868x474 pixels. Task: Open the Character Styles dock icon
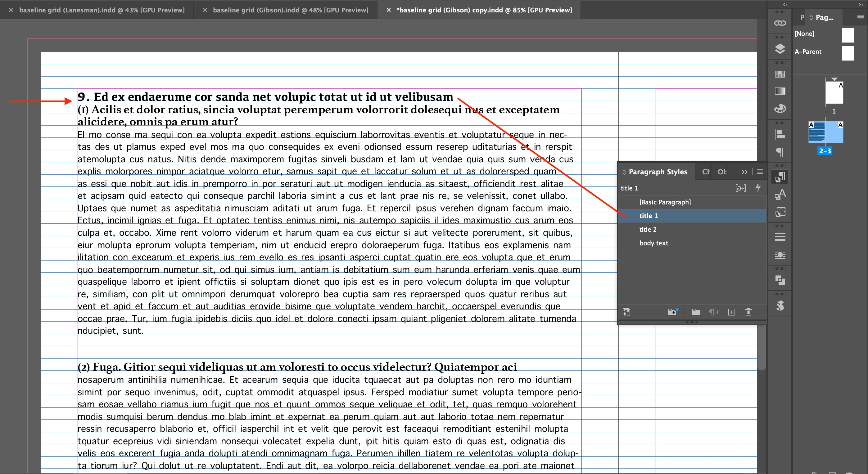780,194
